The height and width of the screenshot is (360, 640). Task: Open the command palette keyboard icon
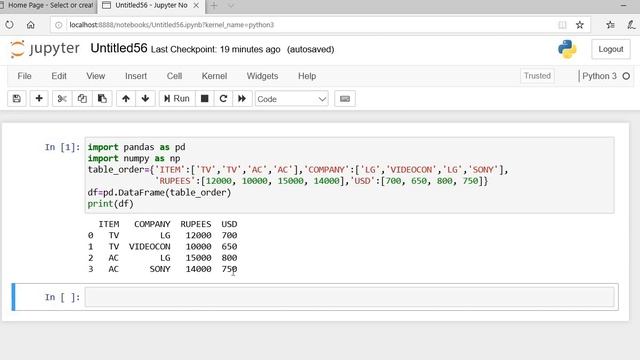click(345, 99)
